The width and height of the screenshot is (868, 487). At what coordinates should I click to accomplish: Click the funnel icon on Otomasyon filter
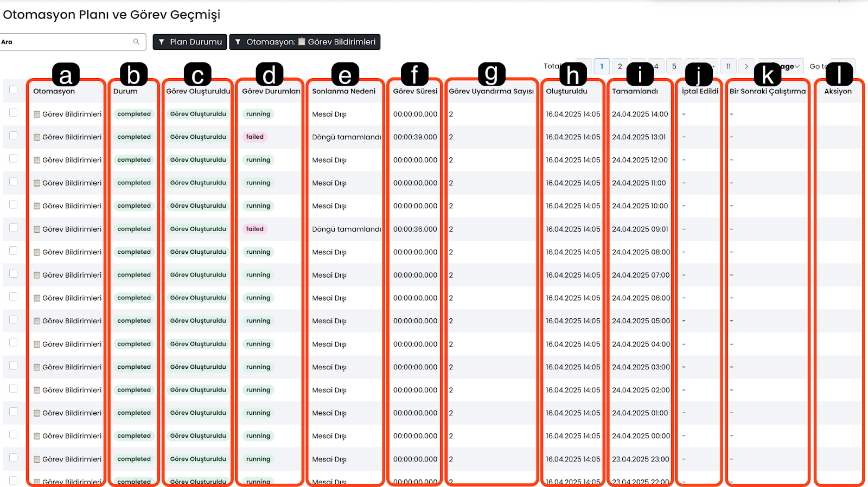(x=238, y=42)
